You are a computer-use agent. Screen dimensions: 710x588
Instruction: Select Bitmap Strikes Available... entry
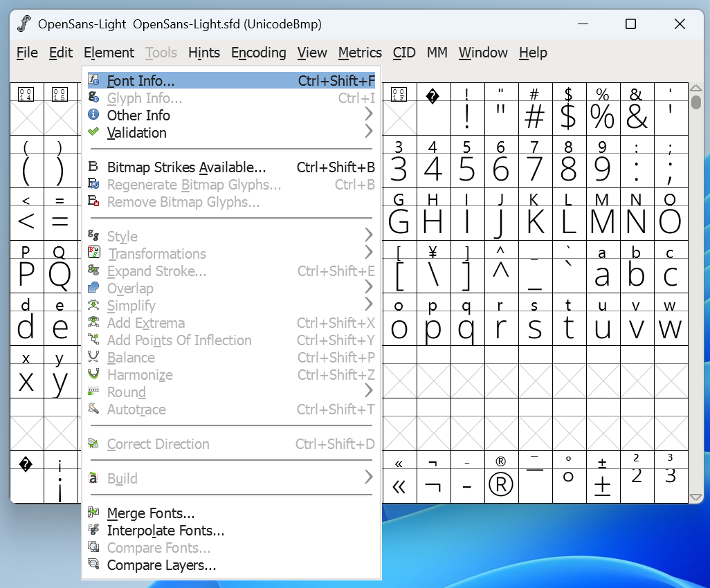point(186,167)
